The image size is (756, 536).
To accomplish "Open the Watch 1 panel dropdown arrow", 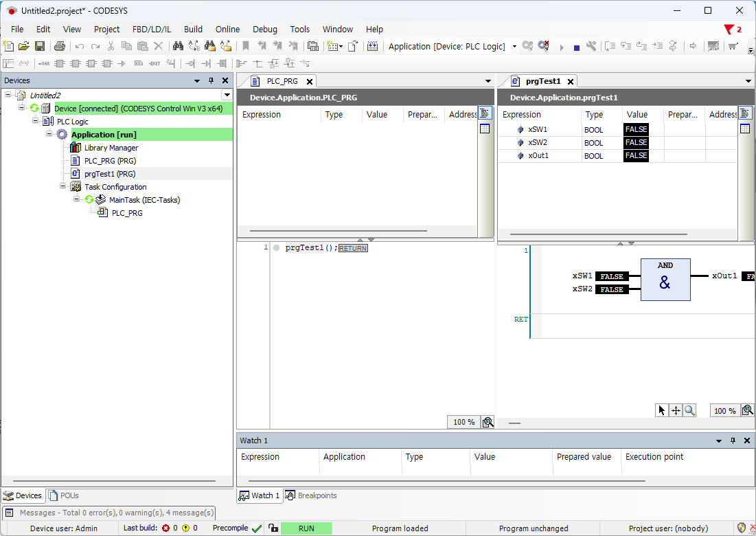I will (x=719, y=440).
